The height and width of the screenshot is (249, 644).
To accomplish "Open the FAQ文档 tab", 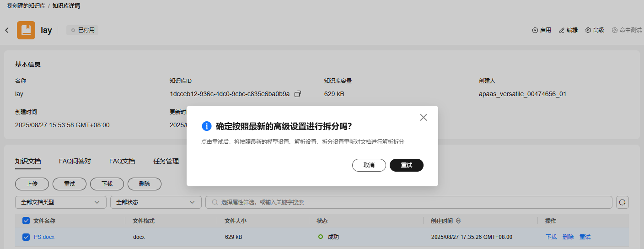I will tap(122, 161).
